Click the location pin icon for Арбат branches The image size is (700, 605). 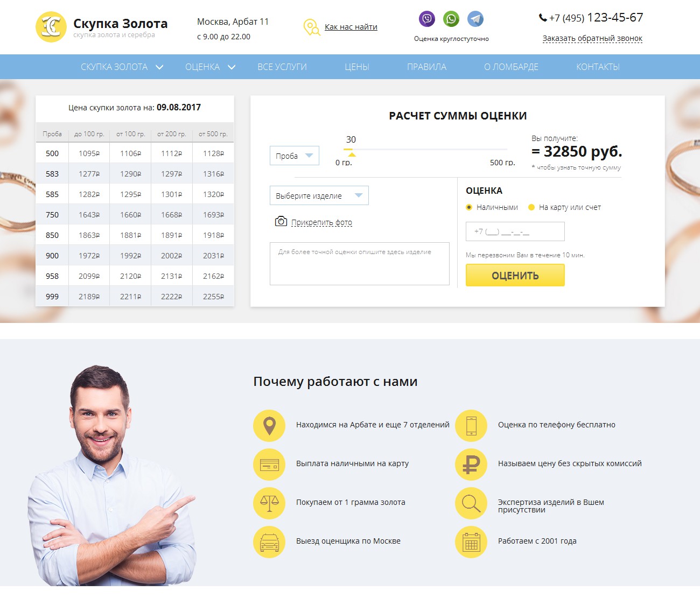coord(269,425)
